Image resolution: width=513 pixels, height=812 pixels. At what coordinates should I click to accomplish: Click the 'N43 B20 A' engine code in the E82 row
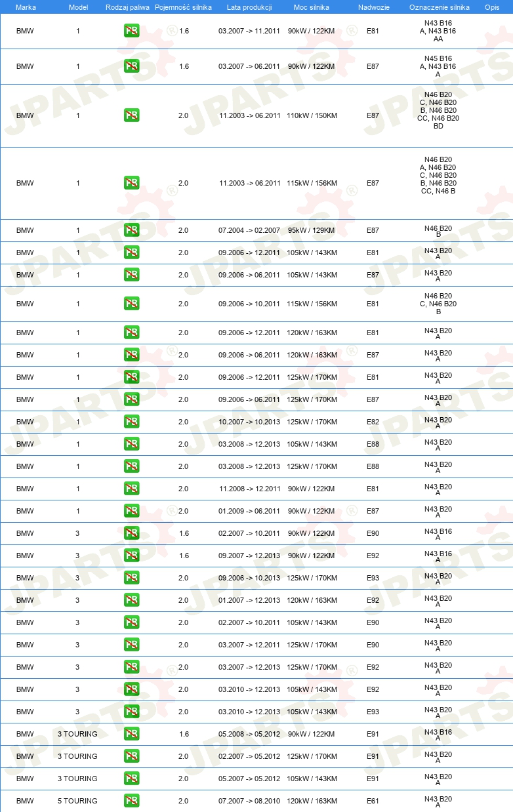point(438,423)
